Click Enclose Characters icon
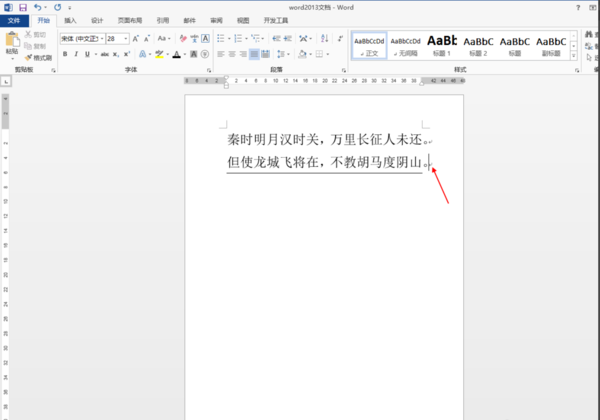 click(x=205, y=54)
